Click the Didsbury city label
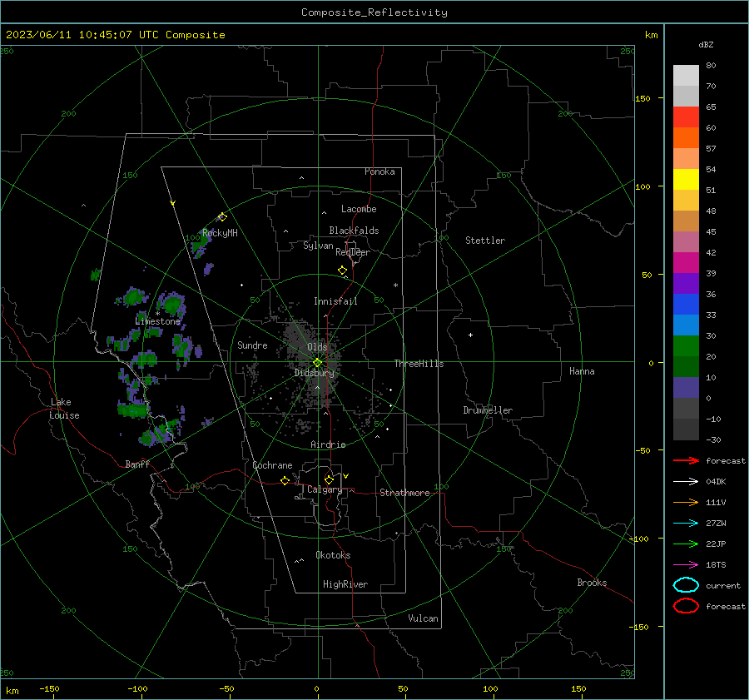The image size is (749, 700). click(314, 373)
